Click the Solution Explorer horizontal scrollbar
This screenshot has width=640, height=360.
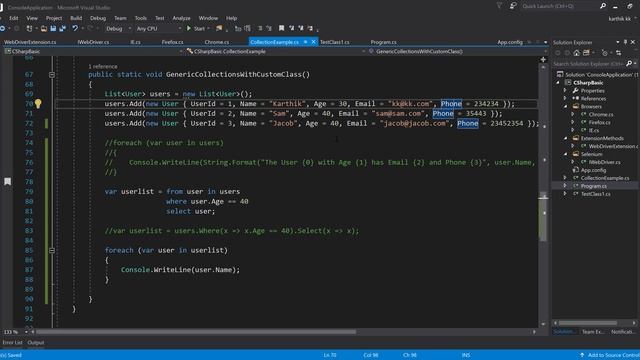[588, 323]
